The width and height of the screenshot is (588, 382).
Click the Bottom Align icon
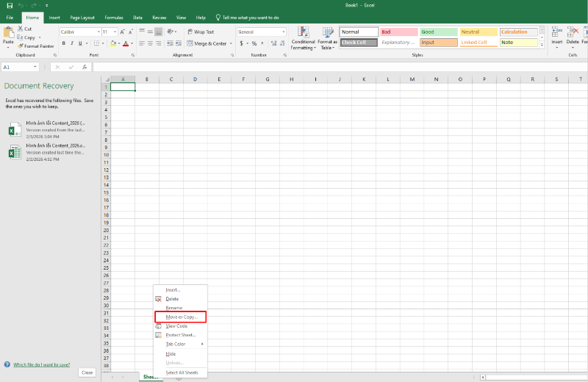click(159, 32)
